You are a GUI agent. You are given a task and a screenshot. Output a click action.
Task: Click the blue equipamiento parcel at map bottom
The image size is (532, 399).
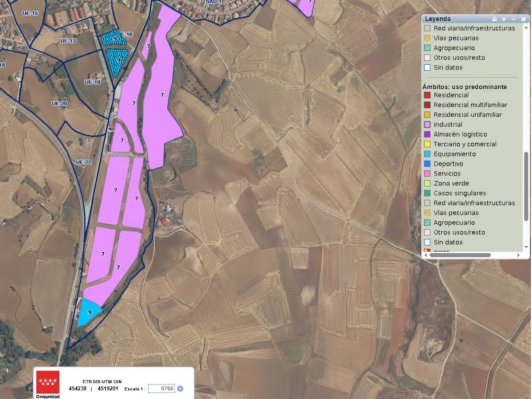pos(89,312)
